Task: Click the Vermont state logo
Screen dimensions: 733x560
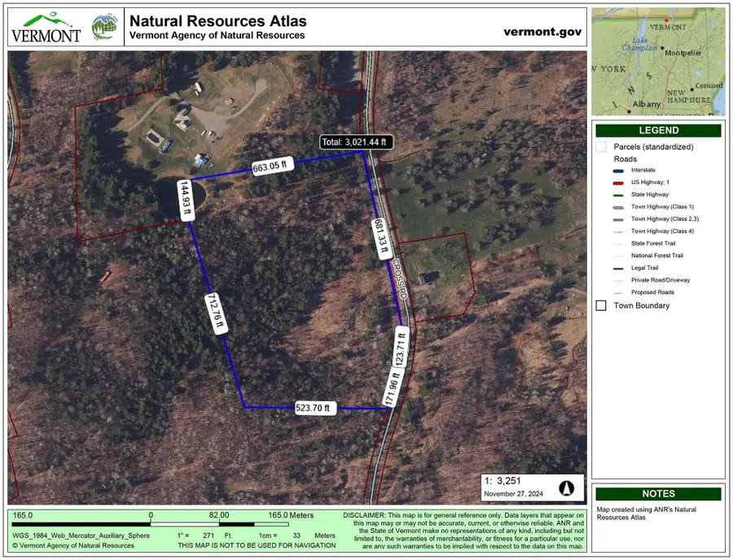Action: tap(45, 25)
